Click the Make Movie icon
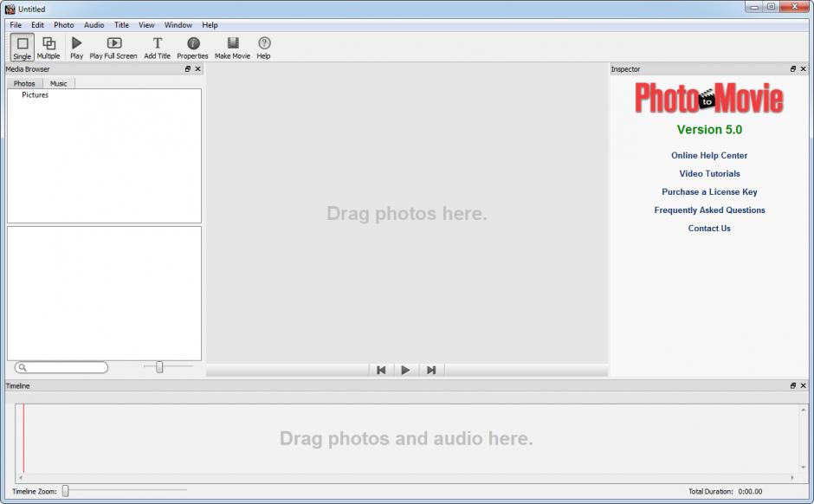 233,48
